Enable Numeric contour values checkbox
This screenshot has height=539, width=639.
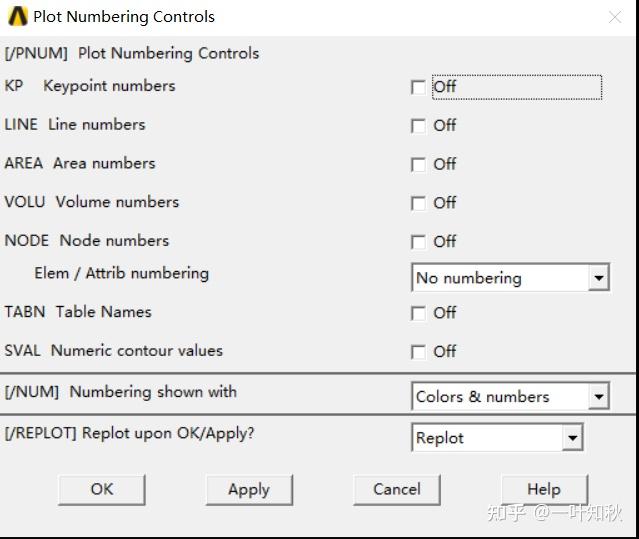click(x=418, y=352)
